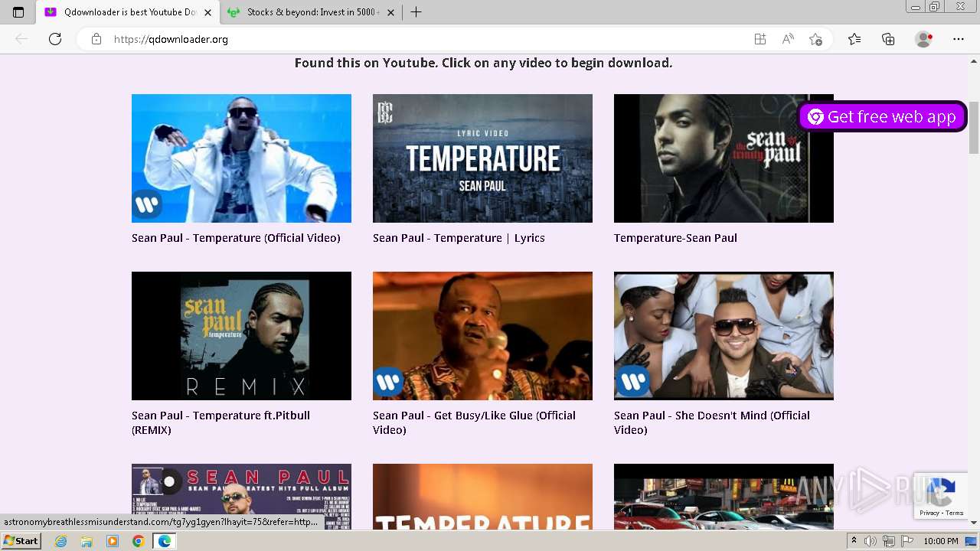Open File Explorer folder in taskbar

tap(87, 541)
